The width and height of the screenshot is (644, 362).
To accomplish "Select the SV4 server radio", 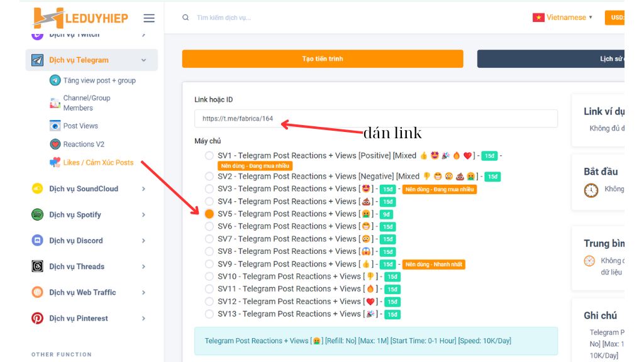I will 209,201.
